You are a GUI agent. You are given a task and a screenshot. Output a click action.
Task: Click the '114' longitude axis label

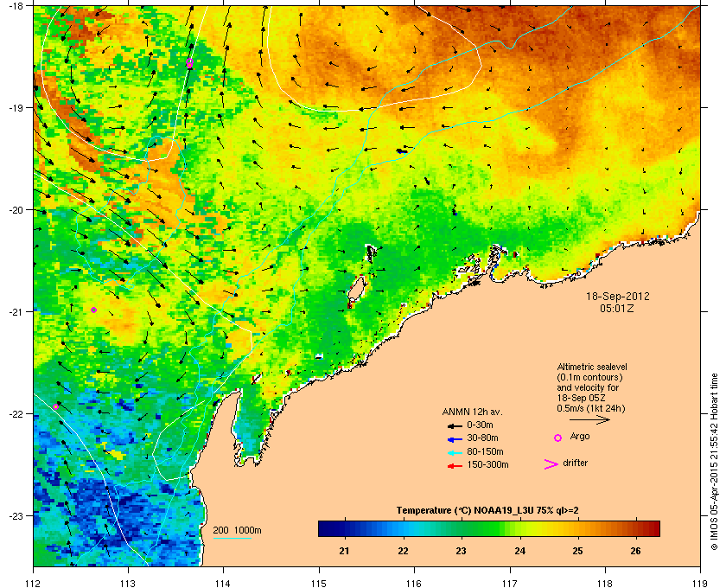pos(223,584)
